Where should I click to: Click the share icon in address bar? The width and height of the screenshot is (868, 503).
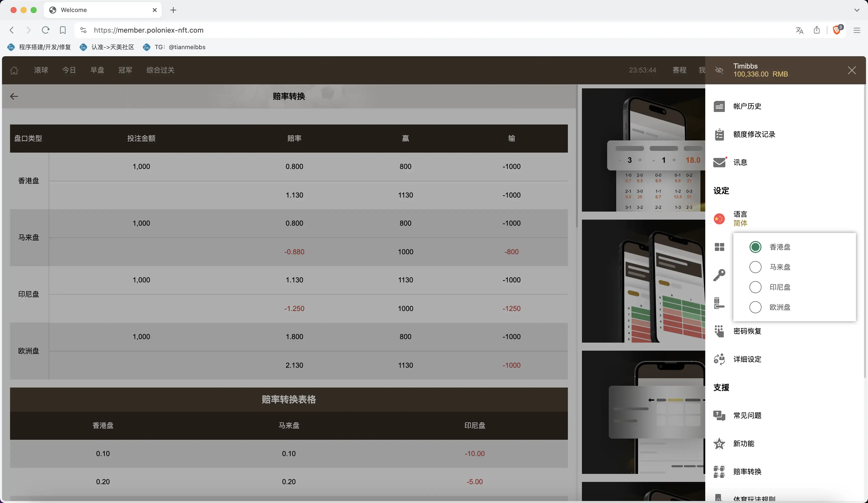pos(817,30)
